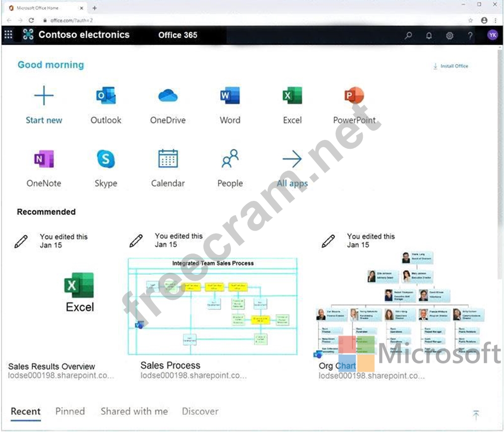This screenshot has width=504, height=432.
Task: Click the browser back arrow
Action: click(x=9, y=20)
